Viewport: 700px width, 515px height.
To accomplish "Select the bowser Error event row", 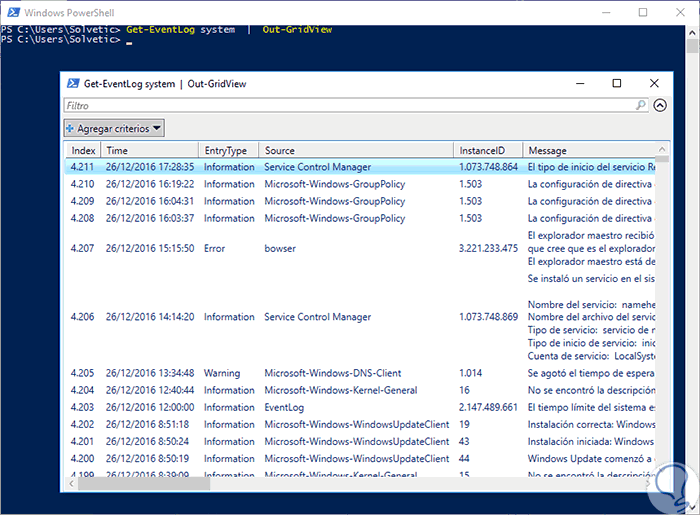I will (280, 248).
